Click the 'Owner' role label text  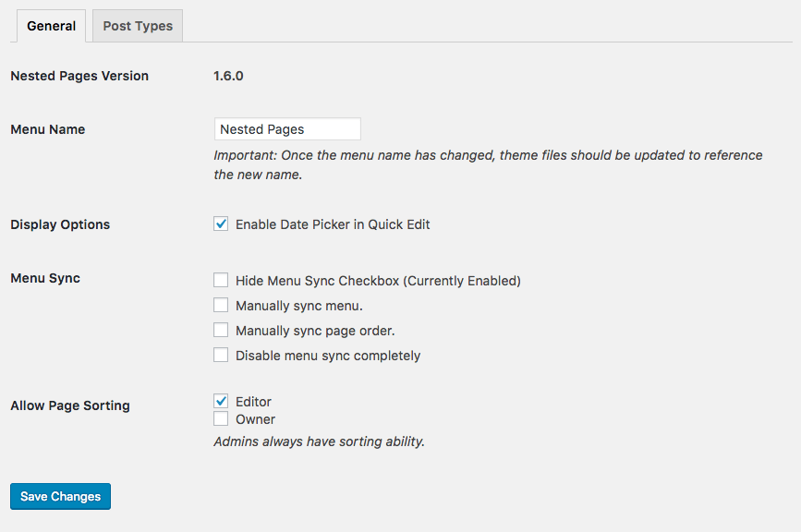[x=255, y=419]
